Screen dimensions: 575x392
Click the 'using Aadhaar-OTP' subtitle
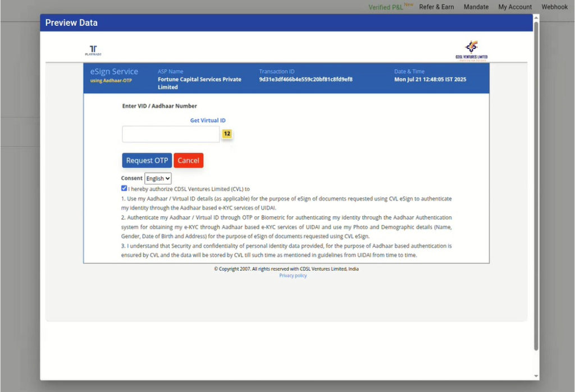tap(111, 81)
